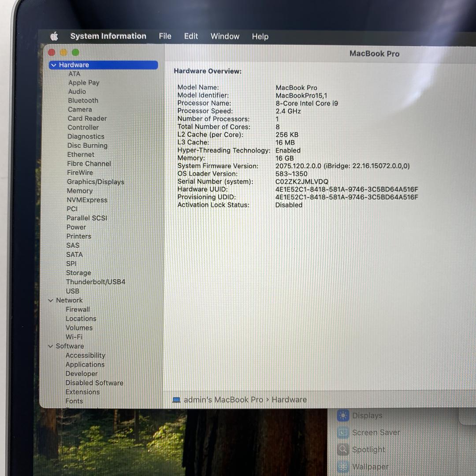Collapse the Network section chevron
The width and height of the screenshot is (476, 476).
point(51,300)
